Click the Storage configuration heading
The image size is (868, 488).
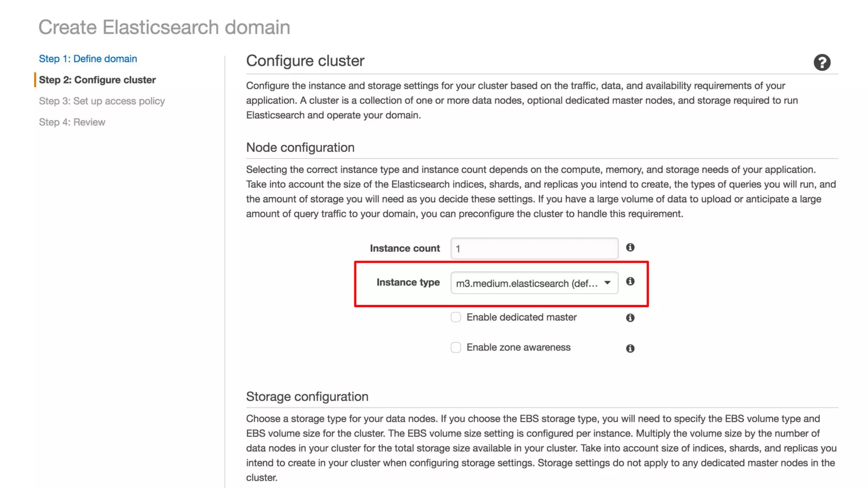(307, 396)
